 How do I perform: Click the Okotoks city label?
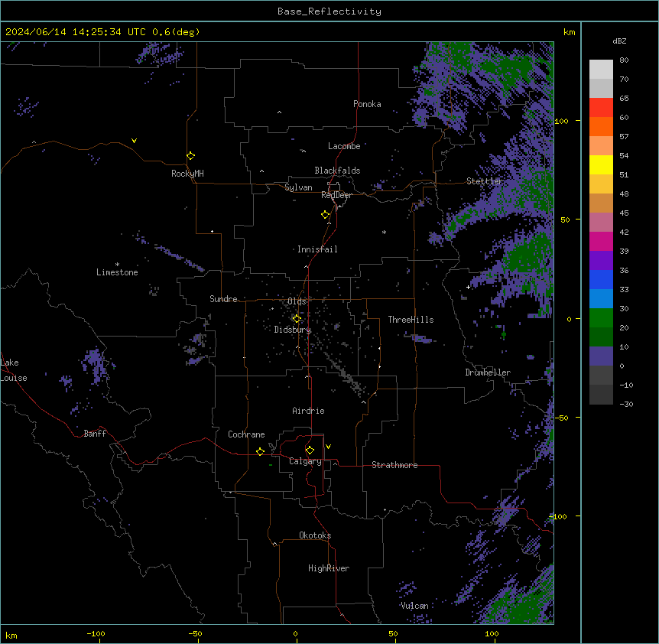tap(315, 535)
